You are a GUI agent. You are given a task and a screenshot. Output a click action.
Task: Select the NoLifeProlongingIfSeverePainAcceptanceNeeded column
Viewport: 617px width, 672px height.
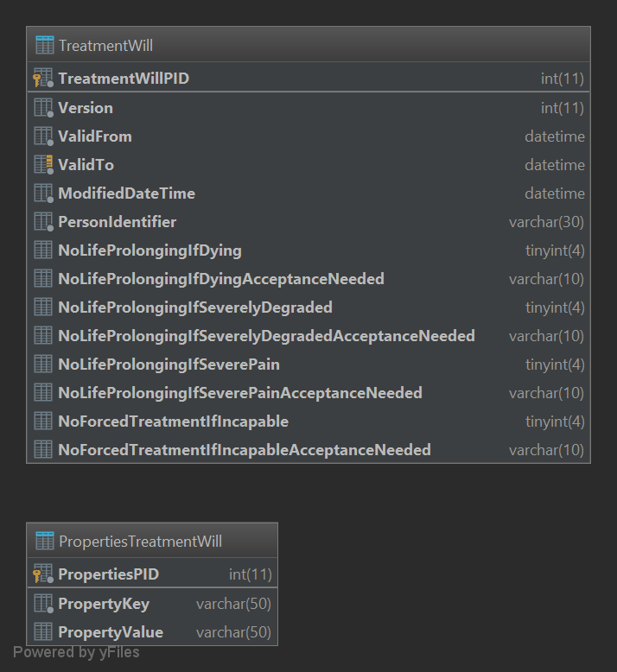[239, 393]
